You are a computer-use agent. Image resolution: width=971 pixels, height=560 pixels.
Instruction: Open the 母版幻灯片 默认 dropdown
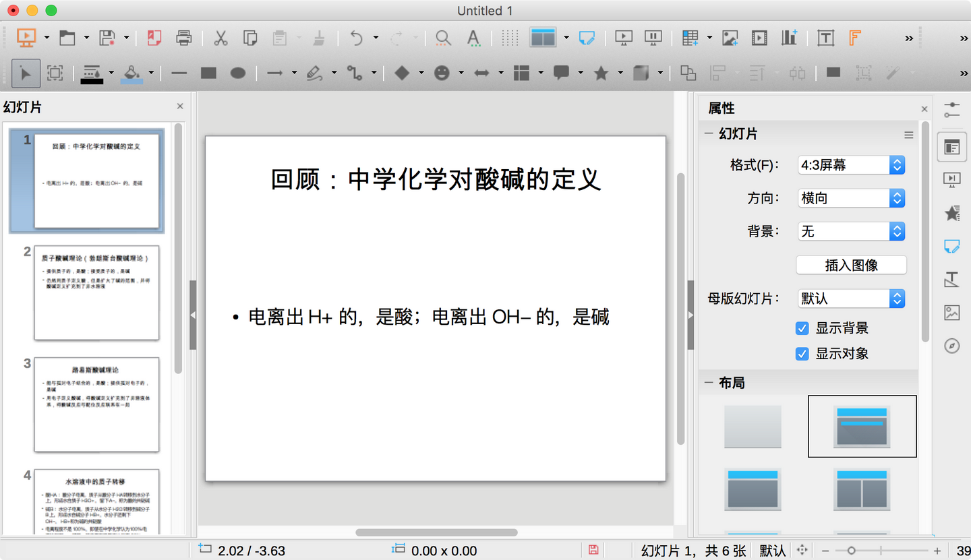851,298
